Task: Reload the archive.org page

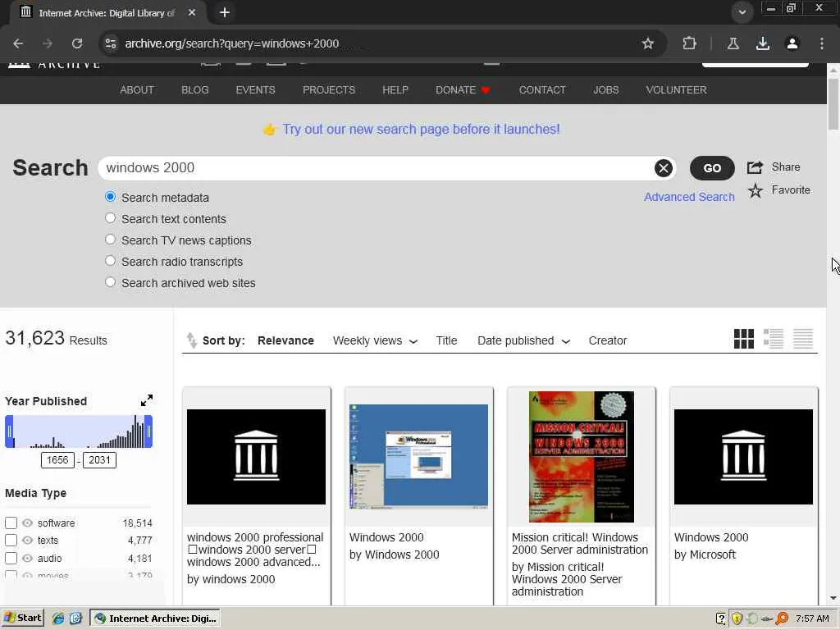Action: tap(77, 43)
